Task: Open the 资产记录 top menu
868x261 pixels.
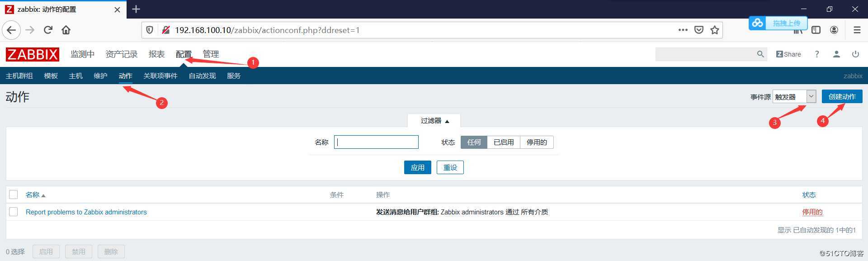Action: pos(121,54)
